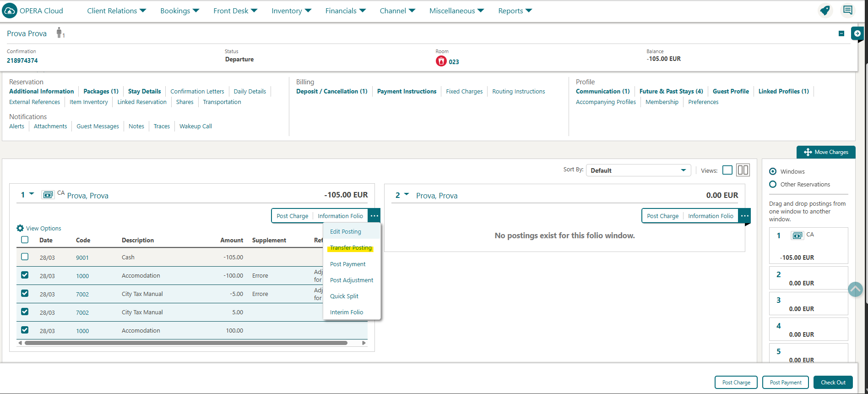This screenshot has height=394, width=868.
Task: Open the Sort By Default dropdown
Action: [x=638, y=170]
